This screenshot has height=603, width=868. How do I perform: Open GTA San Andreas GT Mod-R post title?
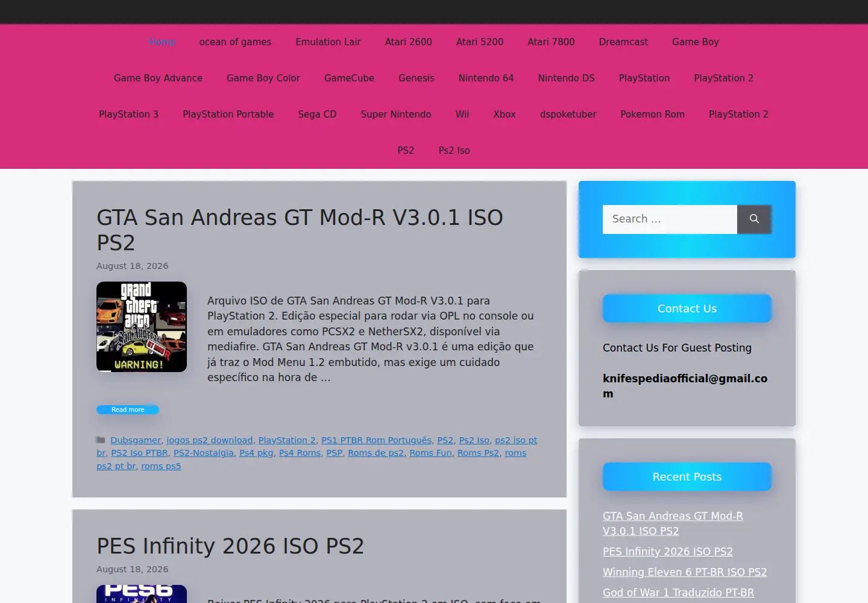coord(300,230)
